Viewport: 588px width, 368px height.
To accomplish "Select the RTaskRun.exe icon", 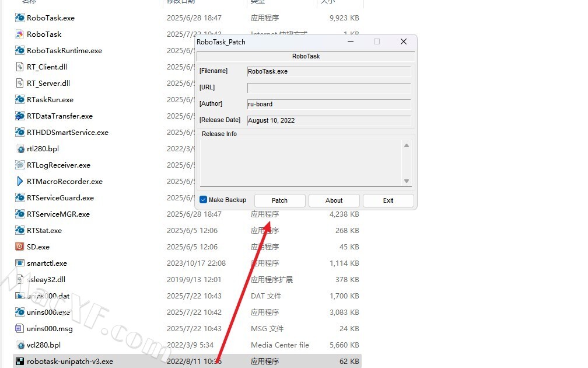I will (x=19, y=99).
